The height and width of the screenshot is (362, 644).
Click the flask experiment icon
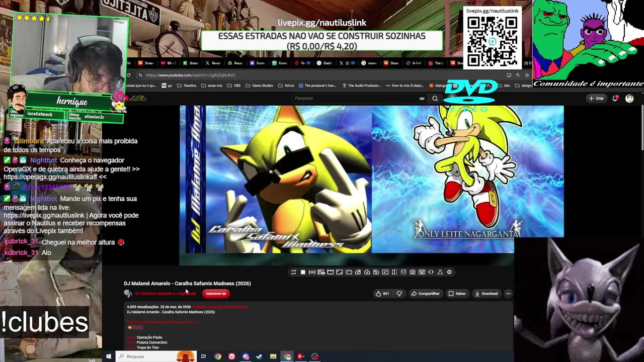(440, 272)
